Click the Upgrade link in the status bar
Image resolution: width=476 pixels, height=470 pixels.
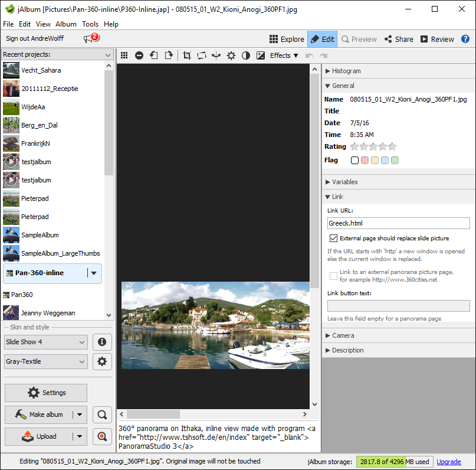(449, 462)
